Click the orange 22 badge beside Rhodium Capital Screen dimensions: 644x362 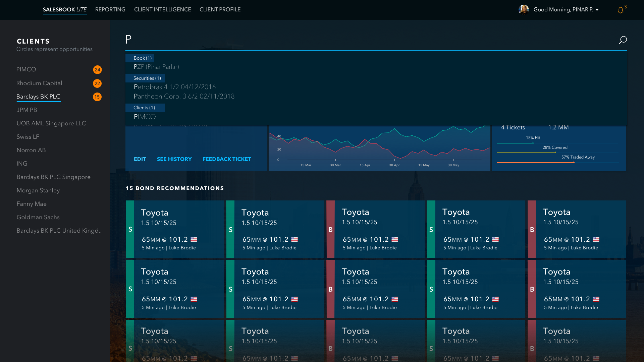click(x=97, y=83)
